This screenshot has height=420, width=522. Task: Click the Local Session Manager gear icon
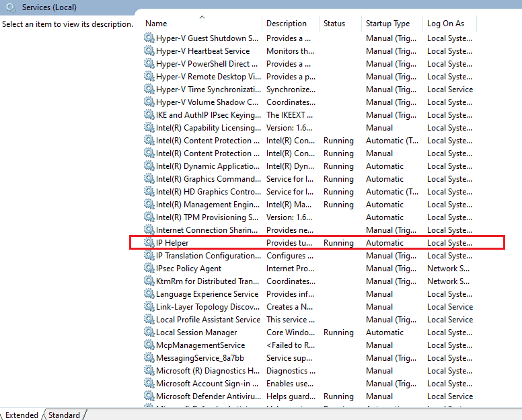click(149, 332)
